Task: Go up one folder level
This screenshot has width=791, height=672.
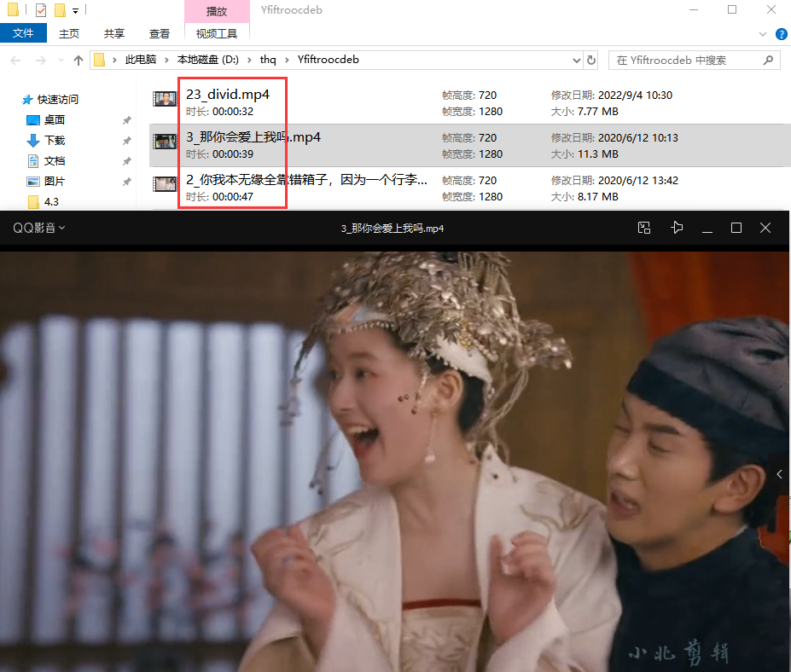Action: tap(79, 61)
